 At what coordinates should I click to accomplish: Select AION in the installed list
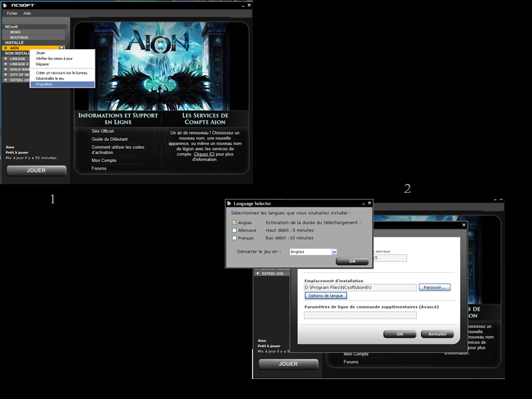click(34, 48)
